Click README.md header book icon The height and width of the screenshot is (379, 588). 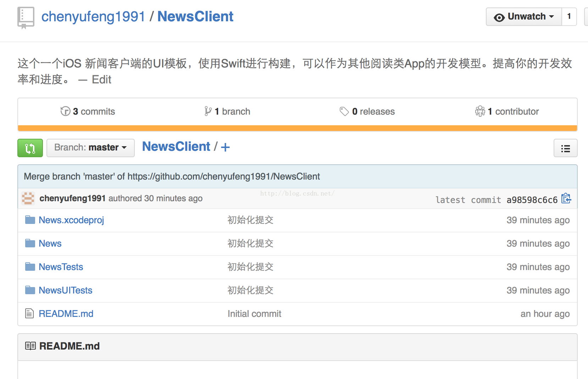(x=30, y=346)
